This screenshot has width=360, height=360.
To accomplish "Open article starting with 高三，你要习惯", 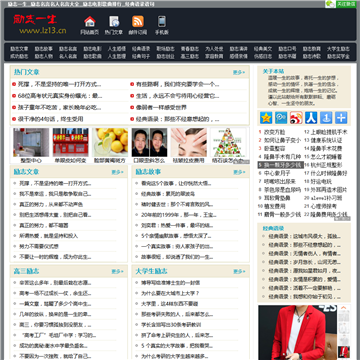I will (x=55, y=325).
